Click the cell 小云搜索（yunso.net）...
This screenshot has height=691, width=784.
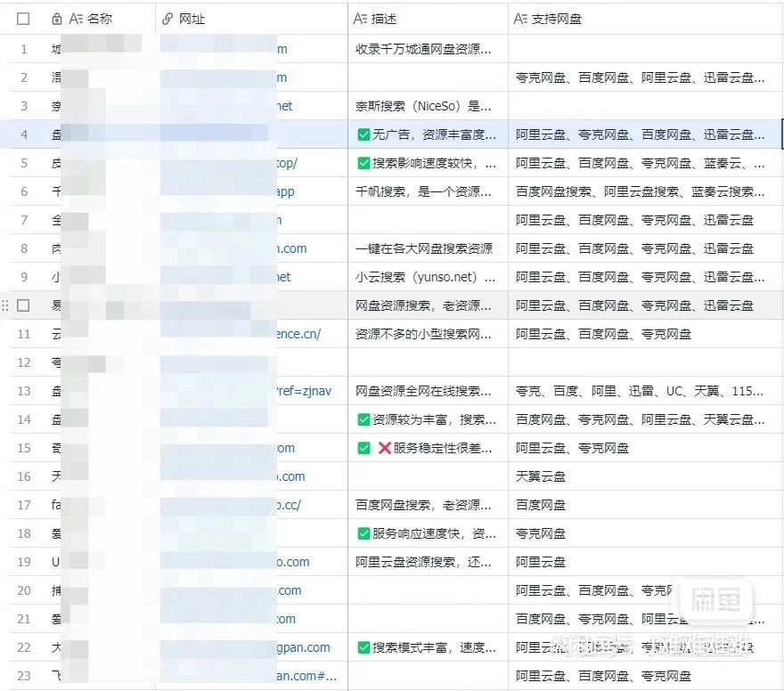point(426,277)
